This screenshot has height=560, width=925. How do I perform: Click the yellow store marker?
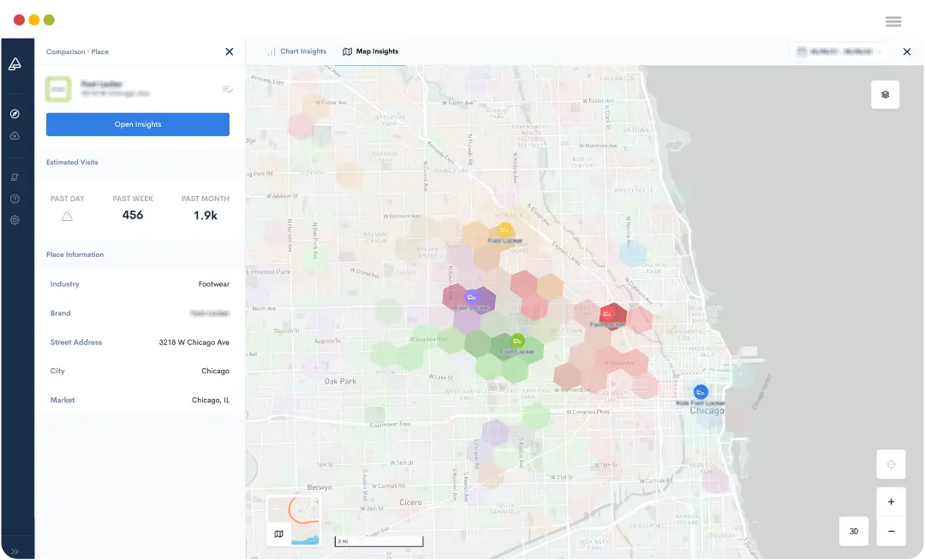[504, 229]
